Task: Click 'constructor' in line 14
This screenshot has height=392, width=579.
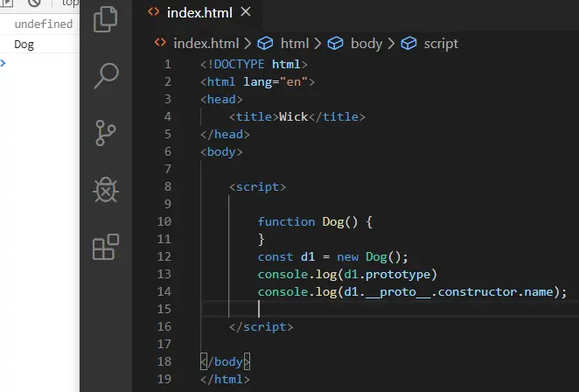Action: (x=477, y=292)
